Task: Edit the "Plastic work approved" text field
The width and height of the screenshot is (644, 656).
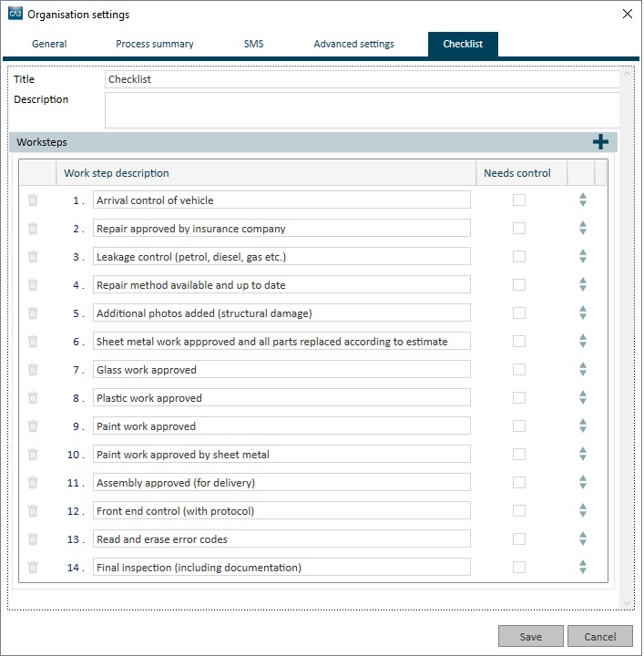Action: (281, 398)
